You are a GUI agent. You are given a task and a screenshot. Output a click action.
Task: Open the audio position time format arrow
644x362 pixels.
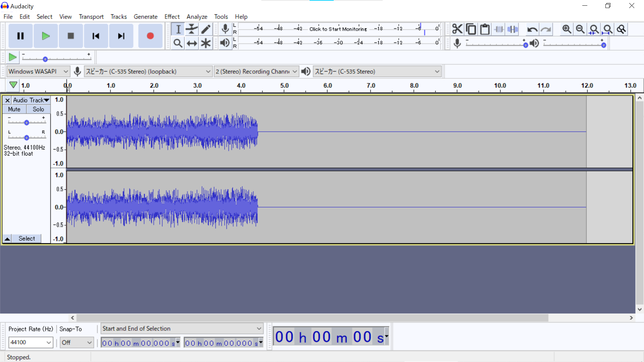tap(387, 336)
